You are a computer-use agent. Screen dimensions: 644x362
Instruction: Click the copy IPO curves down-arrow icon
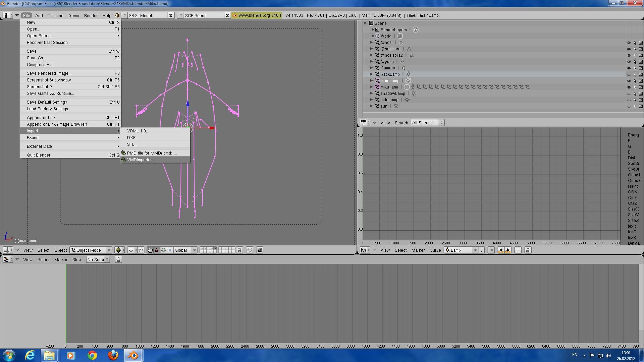(501, 250)
